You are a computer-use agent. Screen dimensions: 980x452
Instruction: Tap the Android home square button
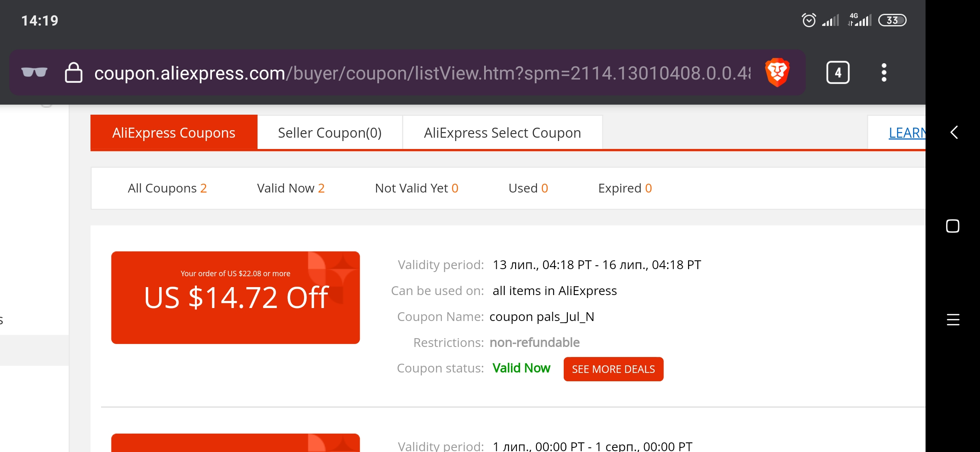pos(953,226)
